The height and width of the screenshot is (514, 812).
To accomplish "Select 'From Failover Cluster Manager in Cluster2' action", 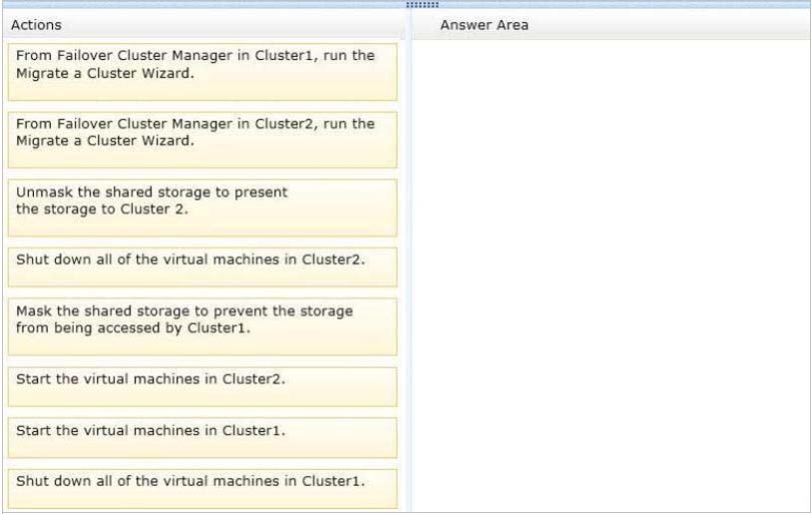I will pyautogui.click(x=203, y=140).
